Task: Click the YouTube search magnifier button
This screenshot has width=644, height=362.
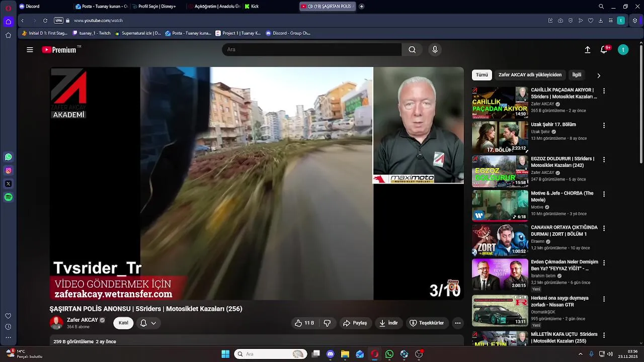Action: click(412, 49)
